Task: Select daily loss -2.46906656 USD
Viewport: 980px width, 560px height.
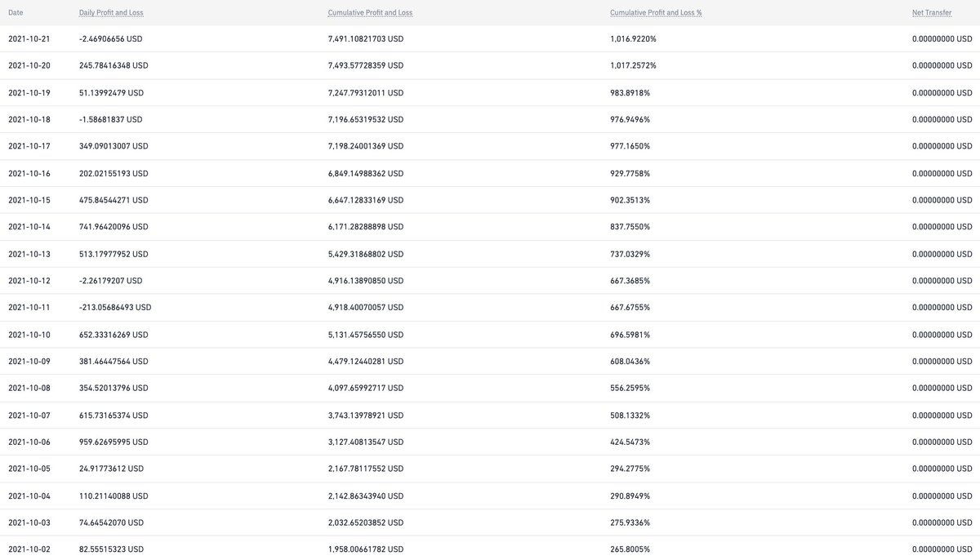Action: coord(111,39)
